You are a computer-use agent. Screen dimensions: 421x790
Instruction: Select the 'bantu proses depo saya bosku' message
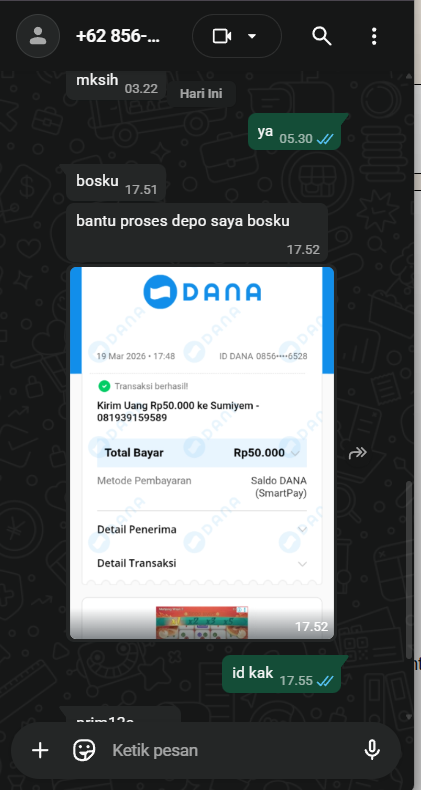pos(197,232)
